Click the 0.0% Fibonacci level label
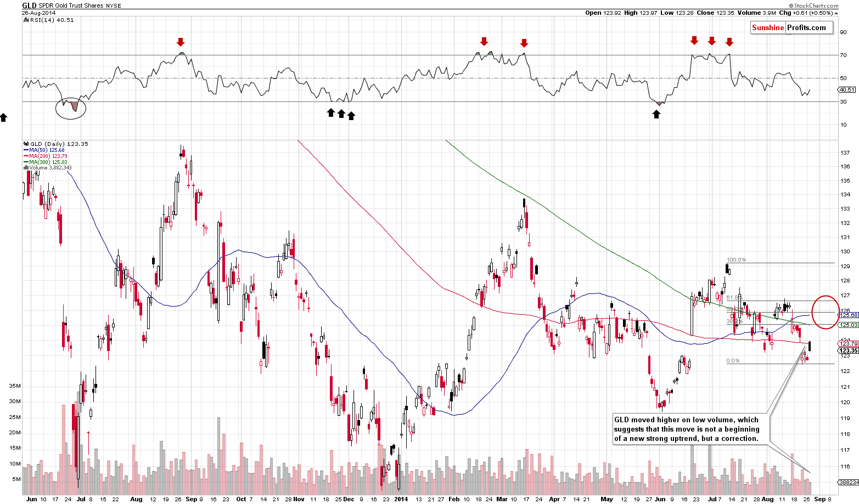 click(x=733, y=361)
